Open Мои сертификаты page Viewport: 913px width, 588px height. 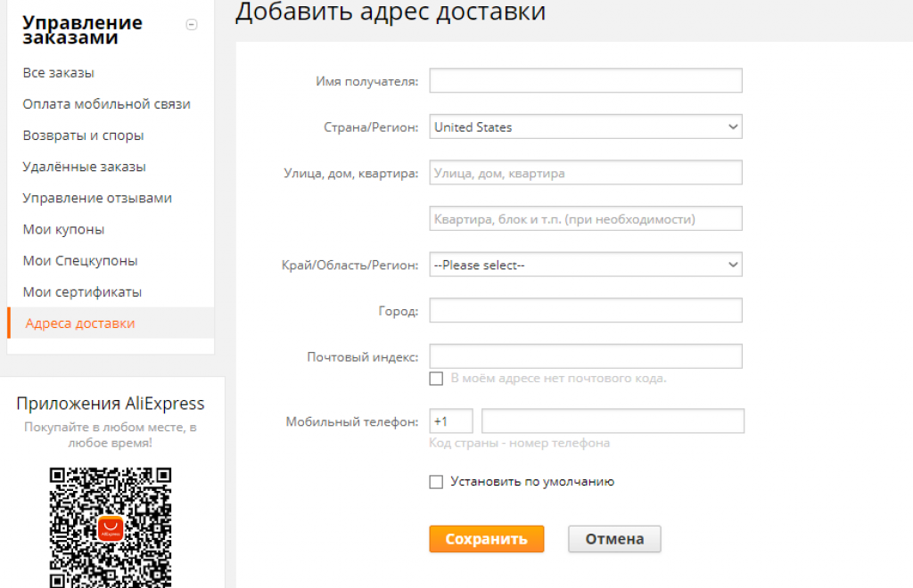click(x=82, y=292)
